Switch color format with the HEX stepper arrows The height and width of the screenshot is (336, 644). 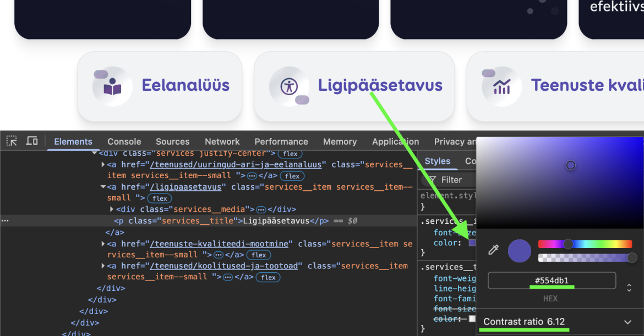point(629,288)
